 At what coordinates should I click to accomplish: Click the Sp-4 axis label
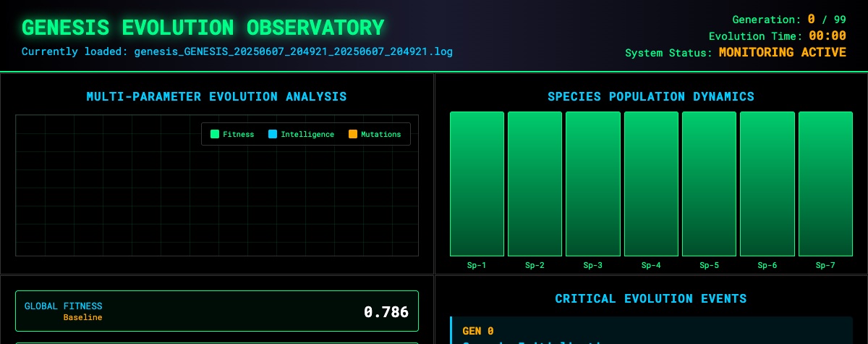click(x=651, y=265)
